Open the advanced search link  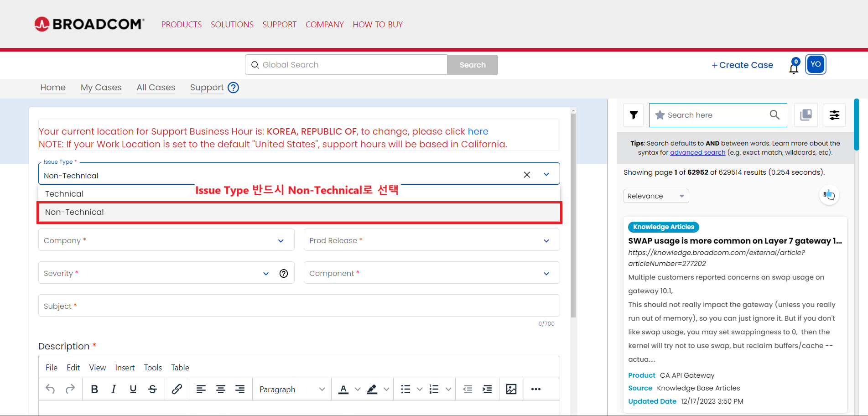point(697,152)
